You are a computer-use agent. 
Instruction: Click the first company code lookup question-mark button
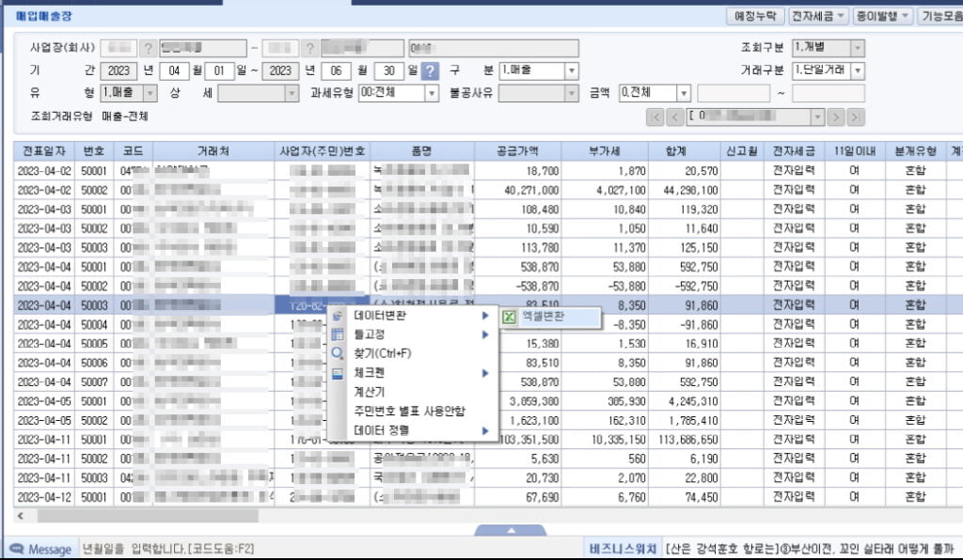coord(149,49)
